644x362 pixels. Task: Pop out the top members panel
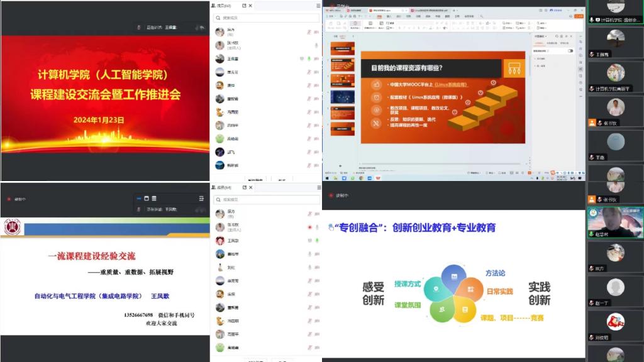click(x=243, y=6)
